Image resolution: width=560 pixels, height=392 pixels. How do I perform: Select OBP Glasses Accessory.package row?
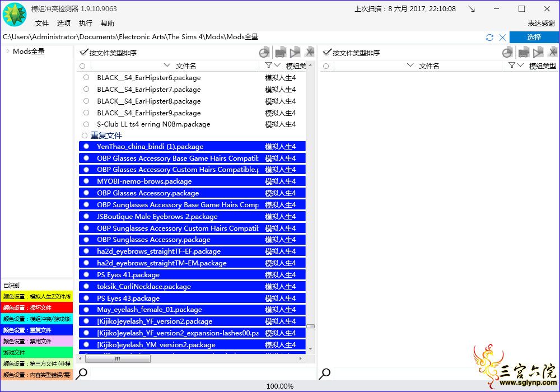[192, 193]
